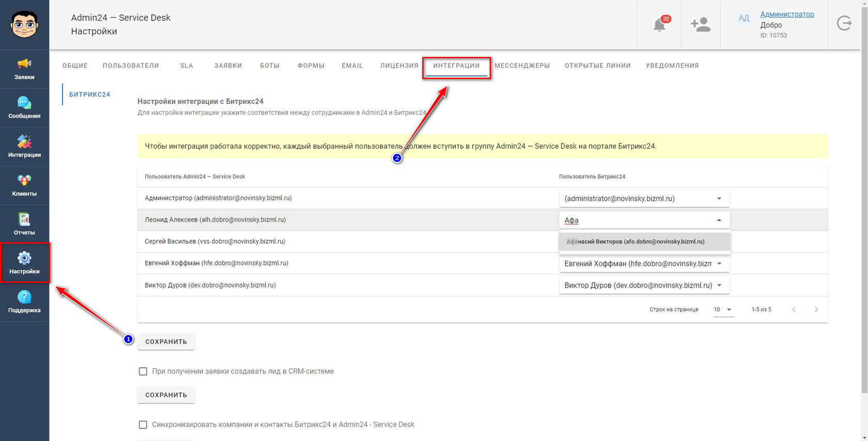The image size is (868, 441).
Task: Click the first Сохранить button
Action: (166, 341)
